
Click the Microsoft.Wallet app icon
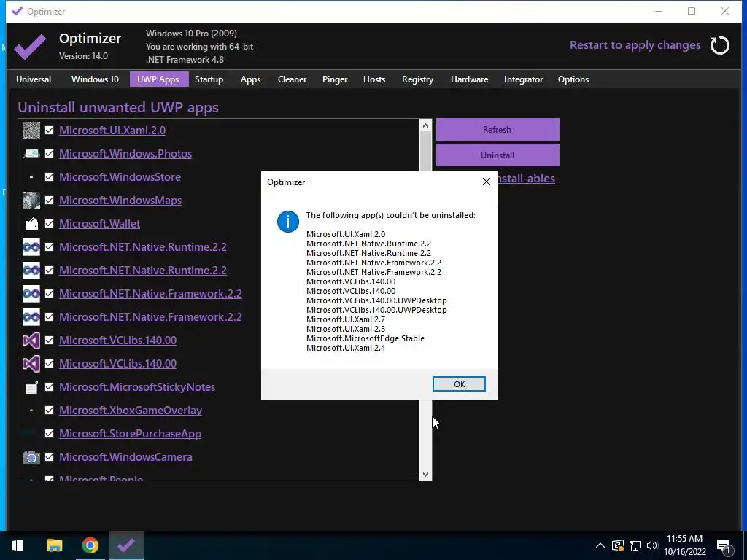(31, 223)
